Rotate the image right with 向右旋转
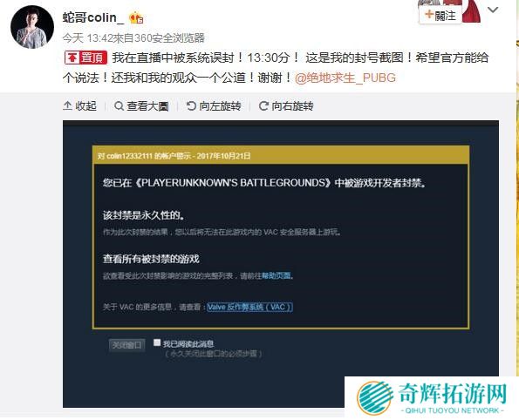 (286, 106)
